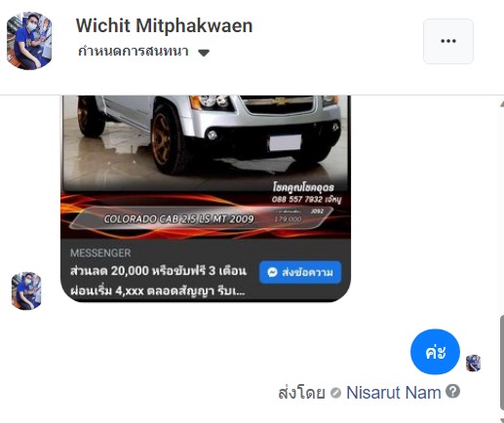Open the กำหนดการสนทนา label menu
This screenshot has width=504, height=423.
click(134, 52)
